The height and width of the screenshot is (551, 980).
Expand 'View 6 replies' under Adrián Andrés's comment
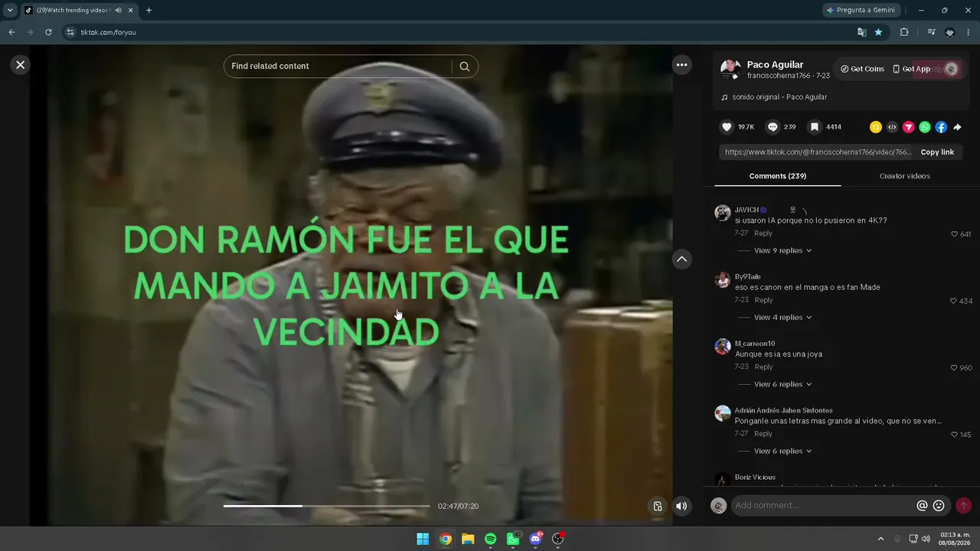pos(782,452)
